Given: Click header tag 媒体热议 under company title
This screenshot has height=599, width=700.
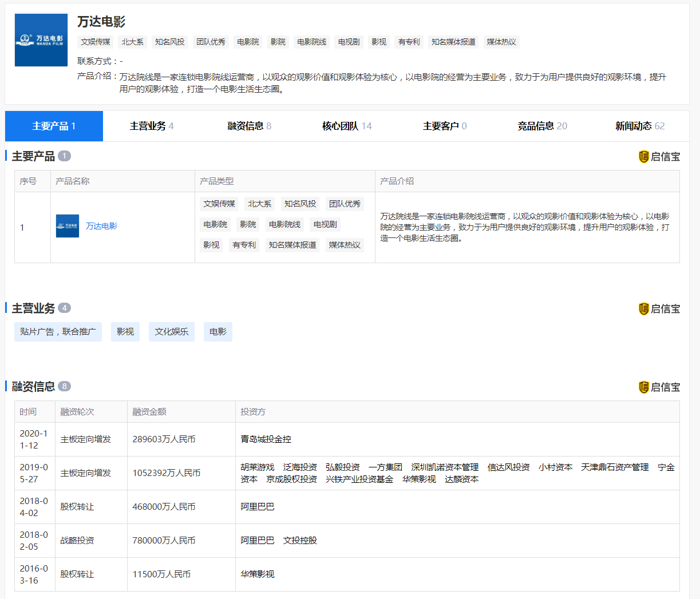Looking at the screenshot, I should [x=501, y=42].
